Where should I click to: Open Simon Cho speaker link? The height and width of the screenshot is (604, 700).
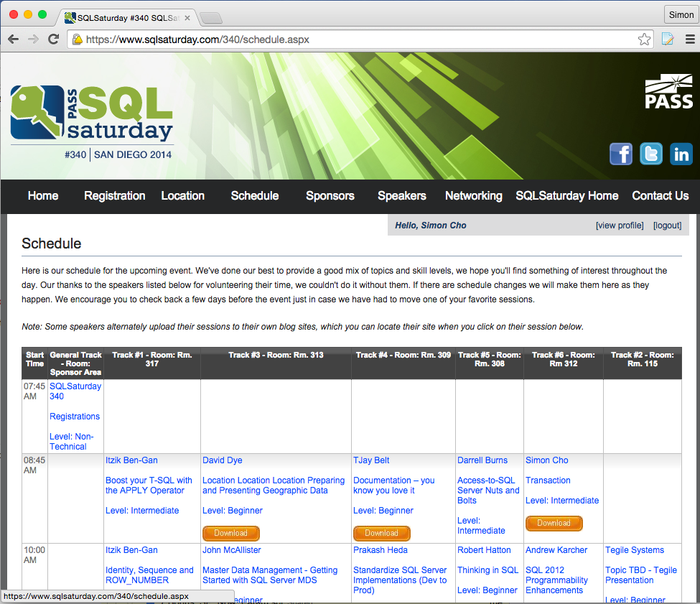pos(546,460)
